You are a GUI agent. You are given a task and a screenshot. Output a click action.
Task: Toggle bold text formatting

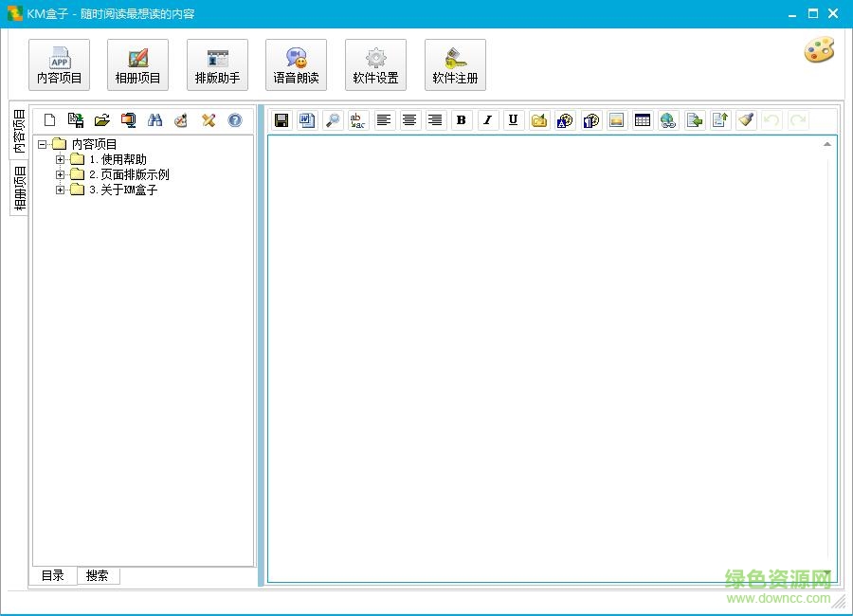461,120
